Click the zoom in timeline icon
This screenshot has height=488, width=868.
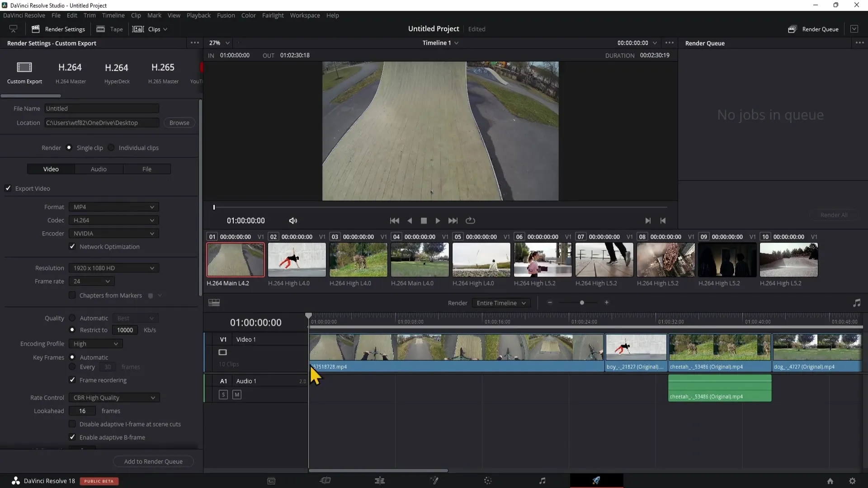pyautogui.click(x=606, y=302)
